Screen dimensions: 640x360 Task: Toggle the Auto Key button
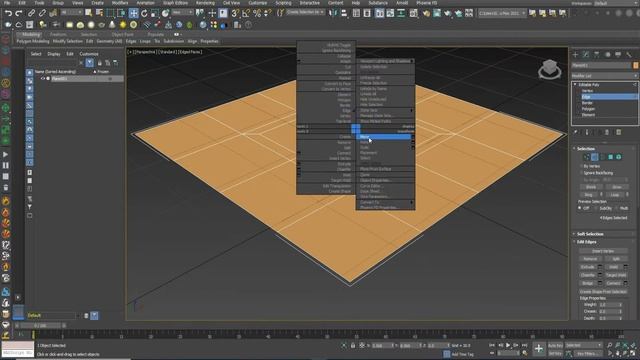click(x=555, y=346)
